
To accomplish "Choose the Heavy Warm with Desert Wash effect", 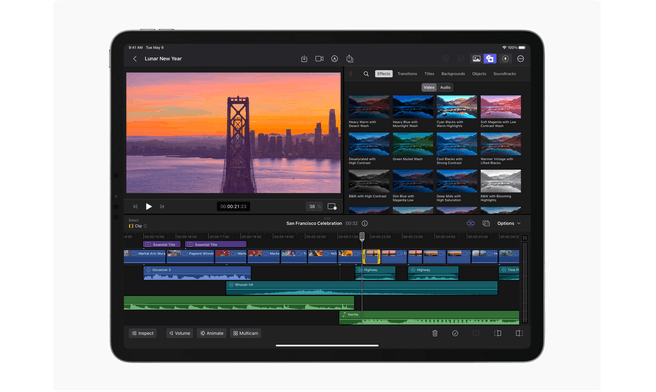I will (369, 111).
